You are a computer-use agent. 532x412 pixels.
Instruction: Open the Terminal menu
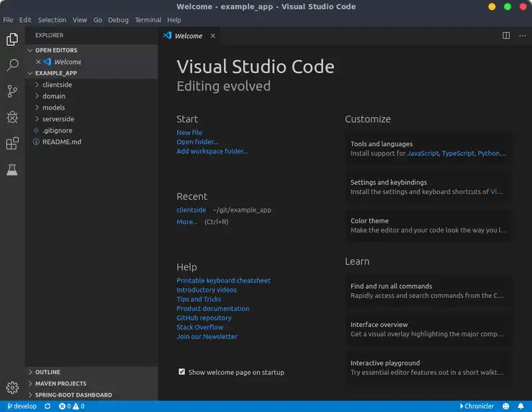[x=148, y=20]
